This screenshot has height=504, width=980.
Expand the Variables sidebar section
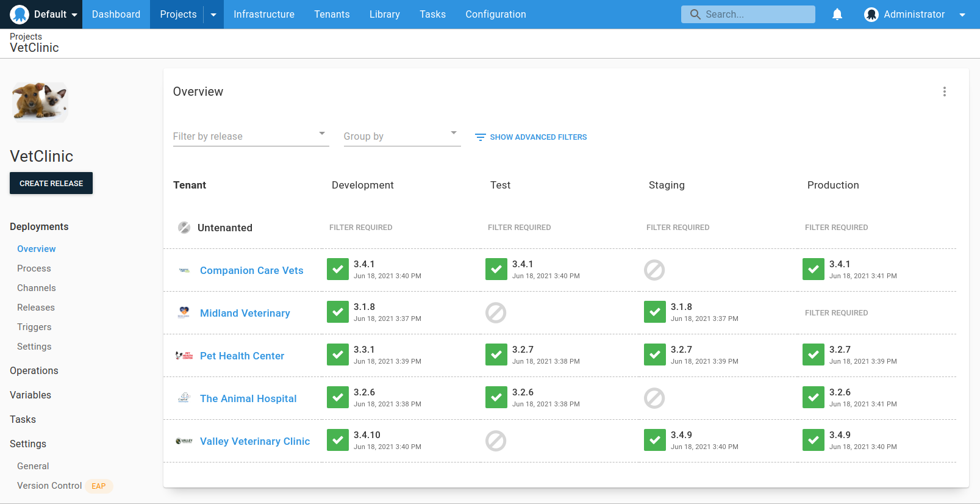click(x=30, y=395)
